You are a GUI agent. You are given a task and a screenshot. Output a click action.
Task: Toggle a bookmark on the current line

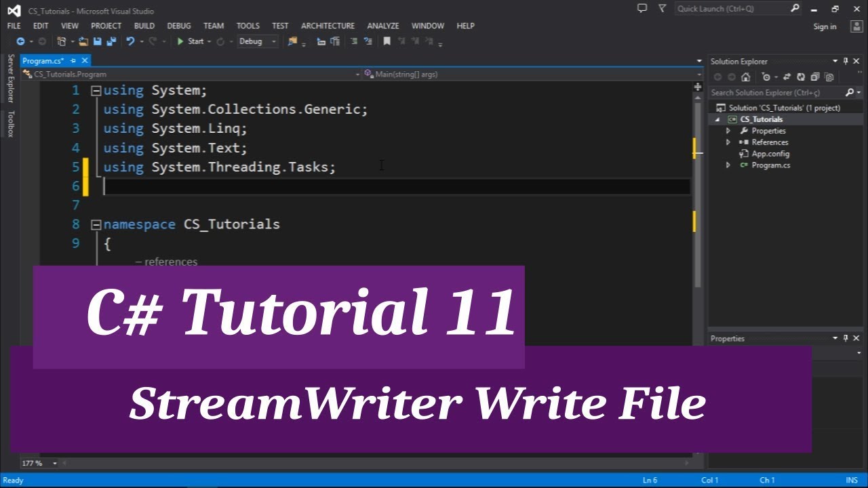pos(387,41)
